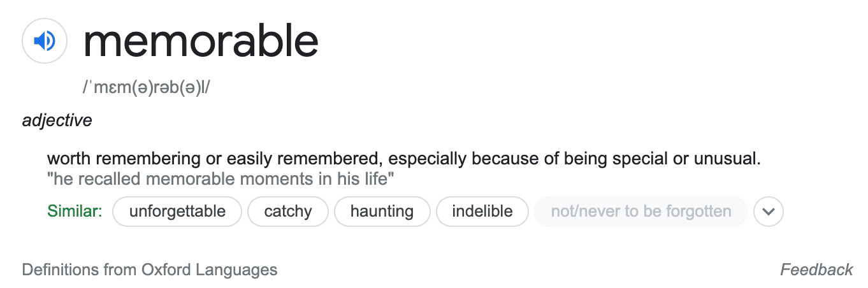The width and height of the screenshot is (868, 288).
Task: Select the 'unforgettable' synonym chip
Action: (177, 212)
